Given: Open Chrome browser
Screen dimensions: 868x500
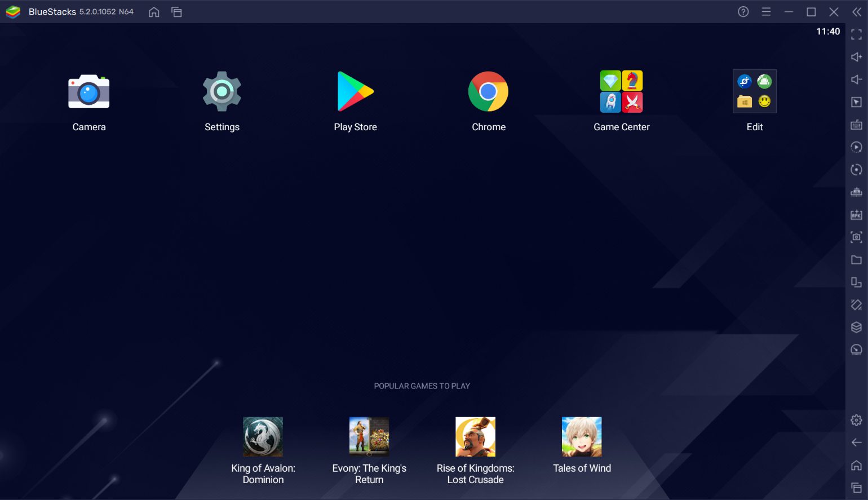Looking at the screenshot, I should point(488,91).
